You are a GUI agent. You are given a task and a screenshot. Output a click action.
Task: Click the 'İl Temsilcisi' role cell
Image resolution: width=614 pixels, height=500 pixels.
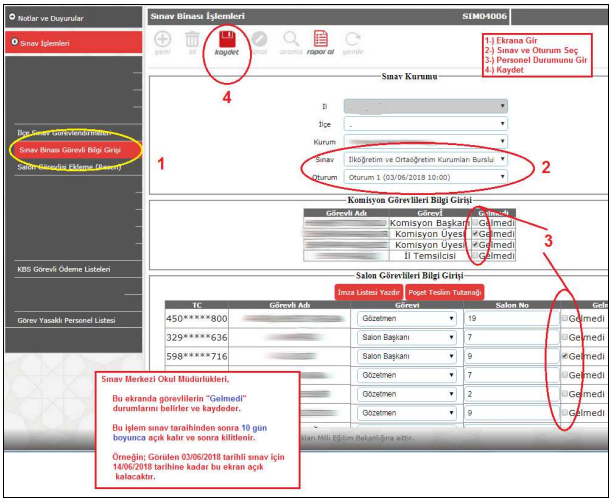click(x=430, y=256)
